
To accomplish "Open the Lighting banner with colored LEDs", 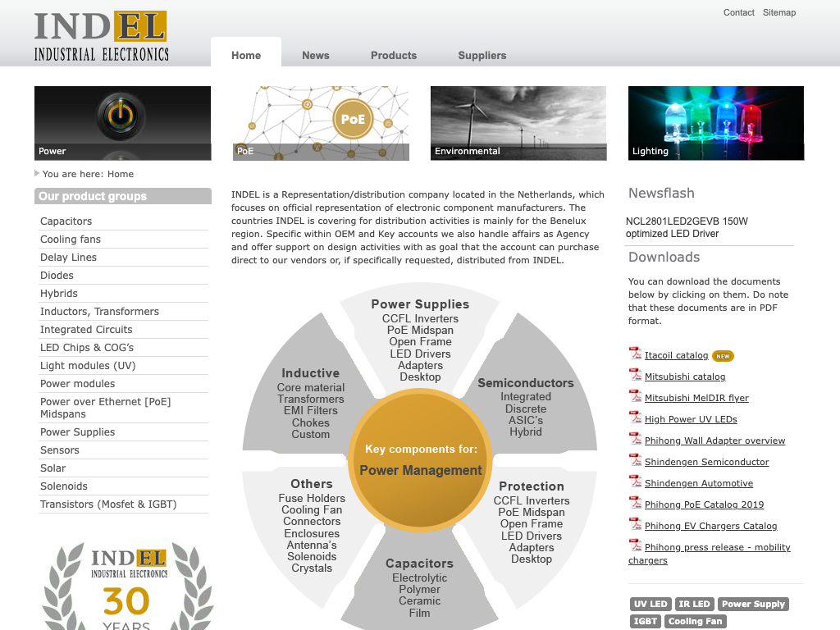I will (x=715, y=122).
